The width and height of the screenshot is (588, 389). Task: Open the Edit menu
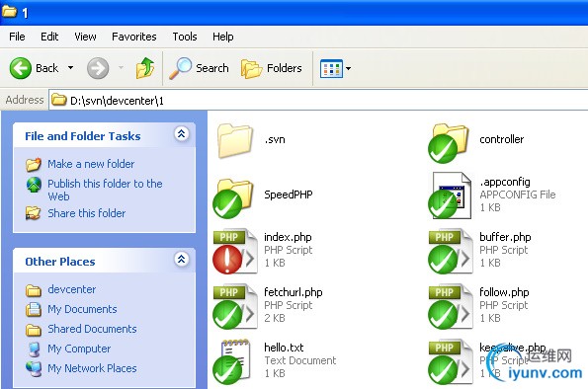(49, 37)
